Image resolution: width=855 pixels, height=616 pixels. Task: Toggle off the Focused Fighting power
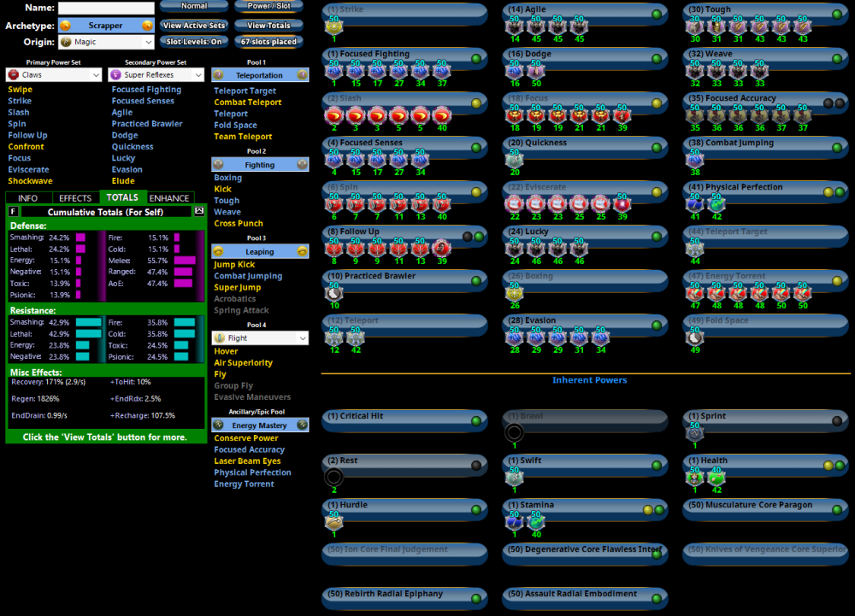click(477, 59)
